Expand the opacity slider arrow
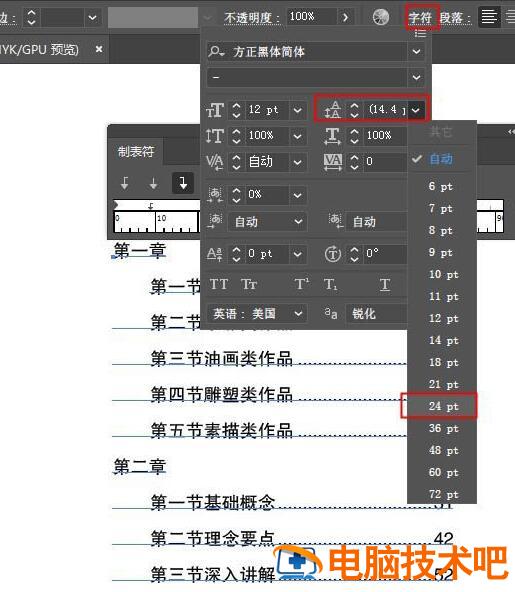515x592 pixels. point(345,17)
